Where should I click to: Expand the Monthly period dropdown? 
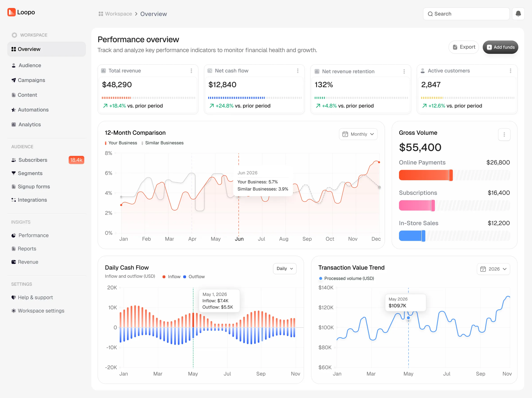coord(358,134)
